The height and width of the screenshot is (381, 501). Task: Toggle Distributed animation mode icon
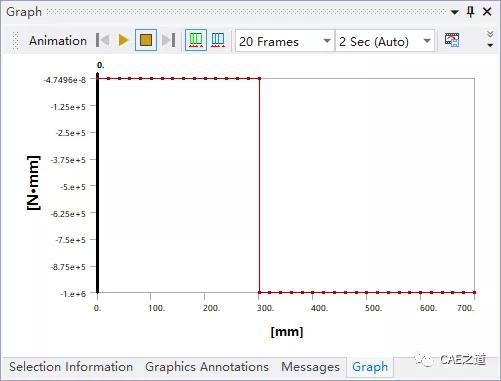(196, 40)
